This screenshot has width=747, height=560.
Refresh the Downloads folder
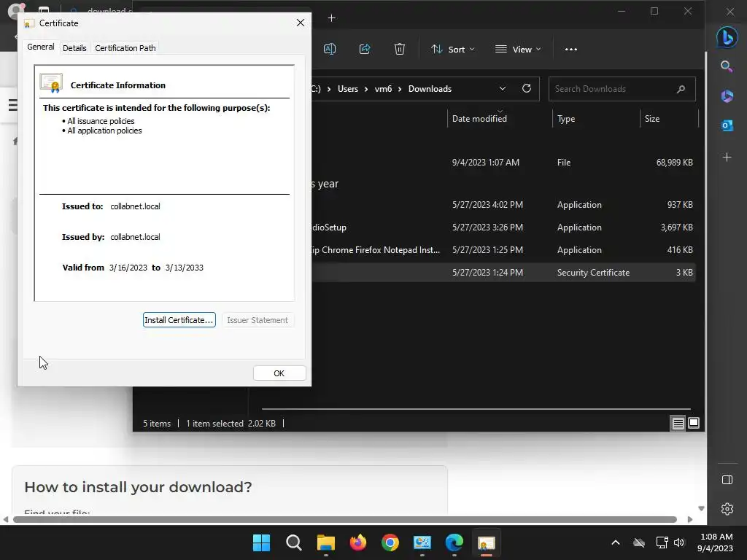(x=527, y=88)
